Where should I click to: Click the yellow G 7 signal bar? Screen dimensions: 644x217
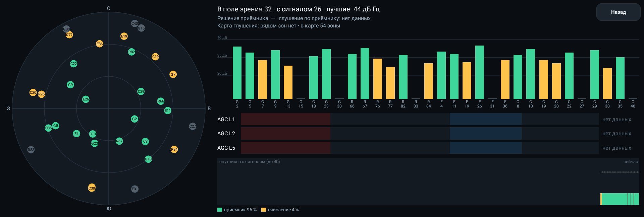tap(263, 79)
